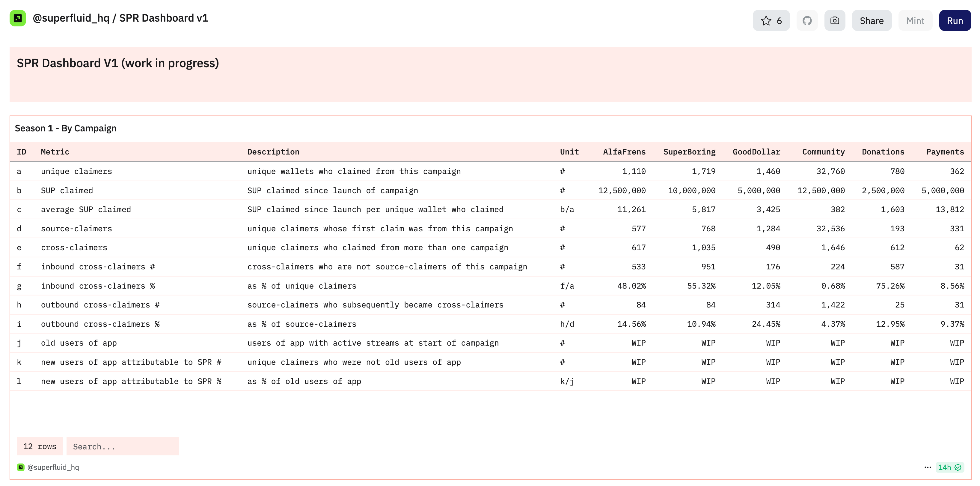This screenshot has height=486, width=980.
Task: Star this dashboard
Action: [x=771, y=21]
